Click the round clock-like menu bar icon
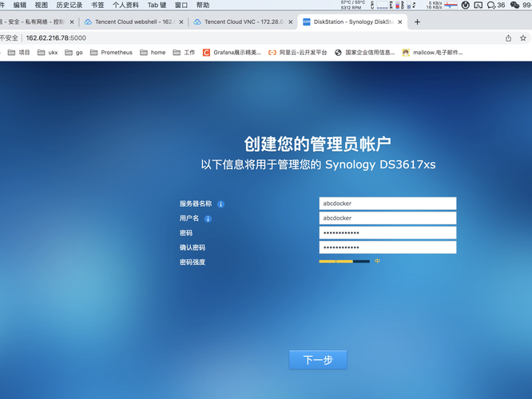 (x=466, y=5)
